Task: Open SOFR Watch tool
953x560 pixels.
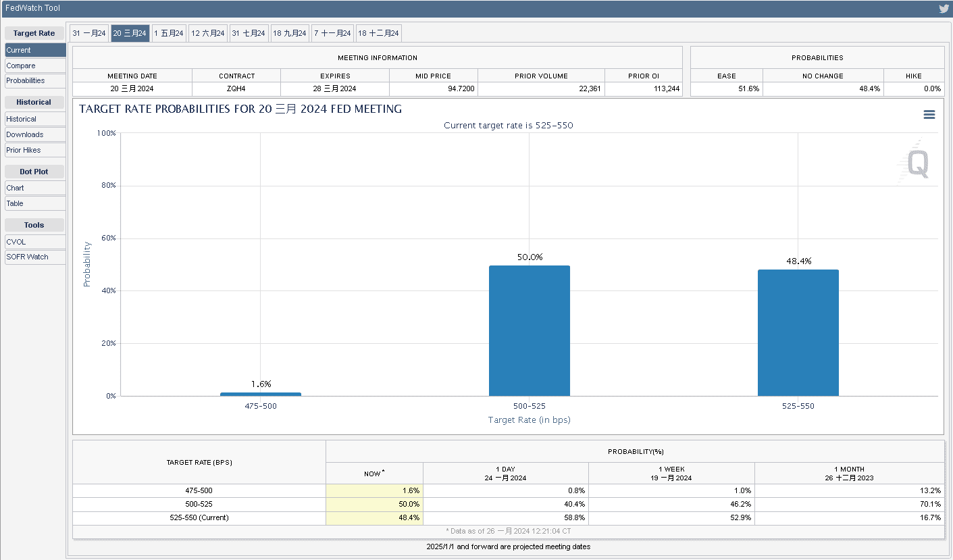Action: point(35,257)
